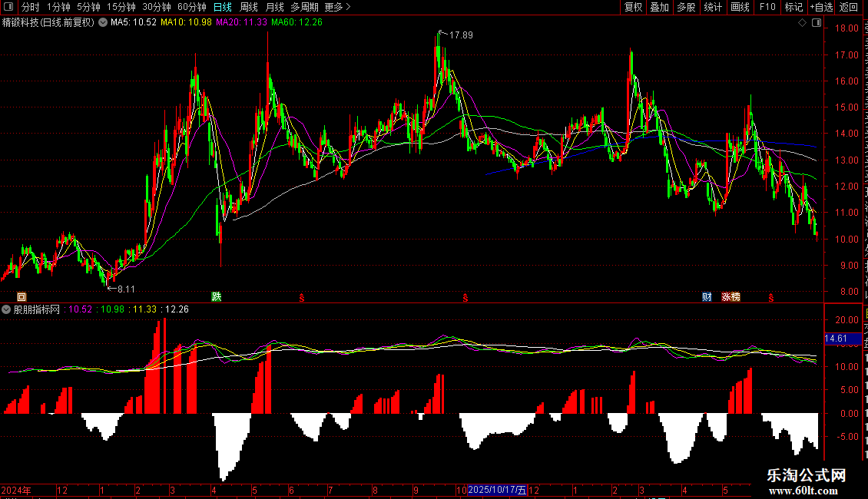The height and width of the screenshot is (499, 868).
Task: Click the diamond icon above the chart
Action: point(802,23)
